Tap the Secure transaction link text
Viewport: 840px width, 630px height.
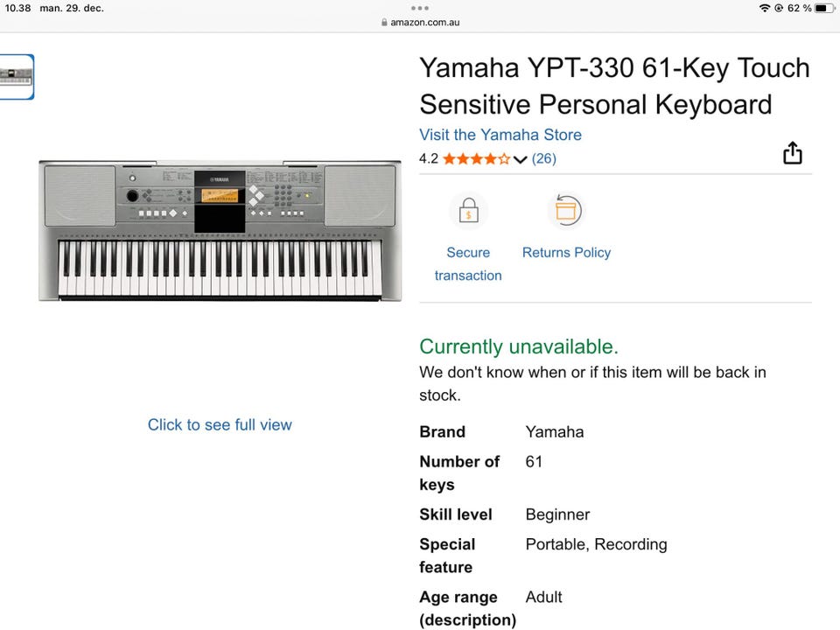point(468,263)
